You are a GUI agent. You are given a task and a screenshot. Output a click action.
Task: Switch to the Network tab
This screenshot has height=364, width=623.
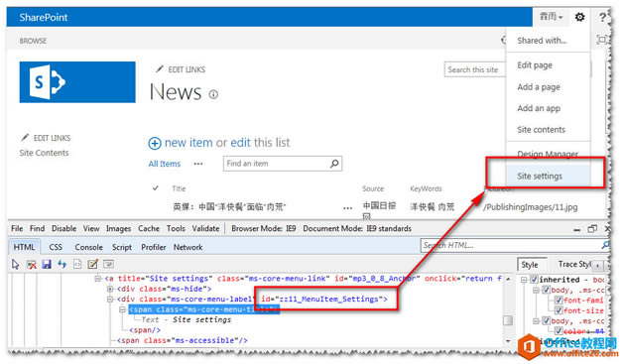[187, 247]
